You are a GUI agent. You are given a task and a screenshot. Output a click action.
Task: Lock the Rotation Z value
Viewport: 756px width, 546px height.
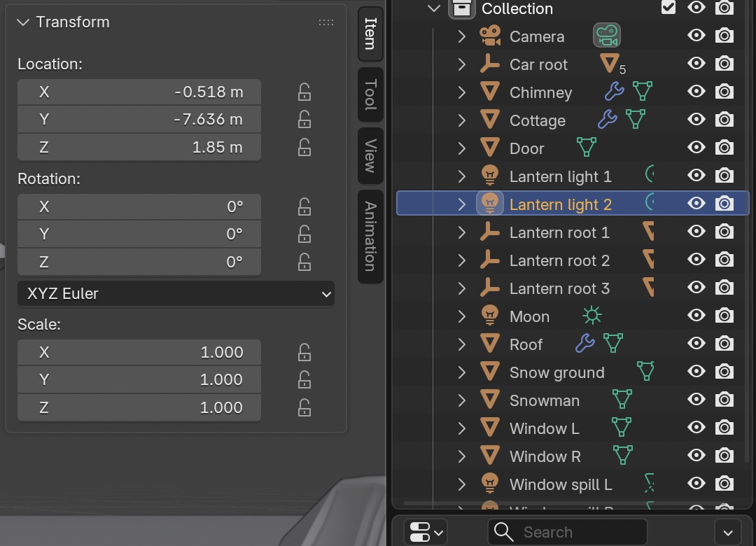tap(304, 262)
